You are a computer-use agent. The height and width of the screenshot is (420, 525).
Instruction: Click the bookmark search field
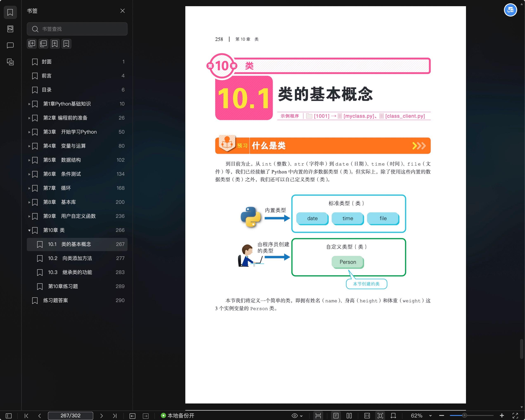pos(77,29)
